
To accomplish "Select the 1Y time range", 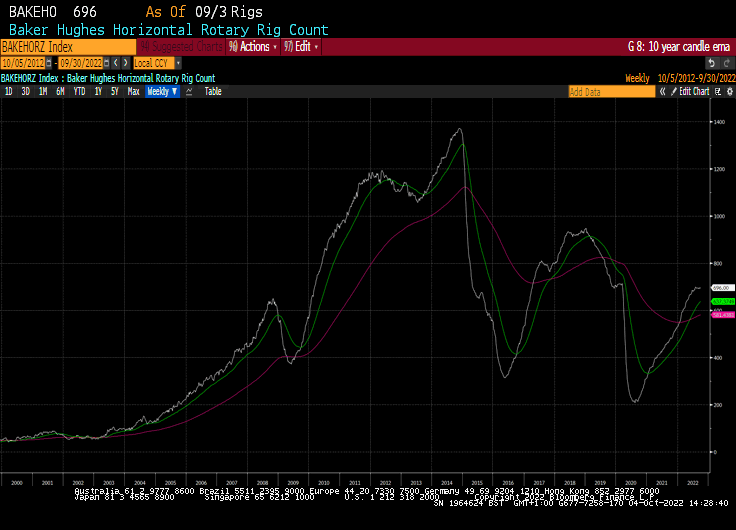I will tap(98, 91).
